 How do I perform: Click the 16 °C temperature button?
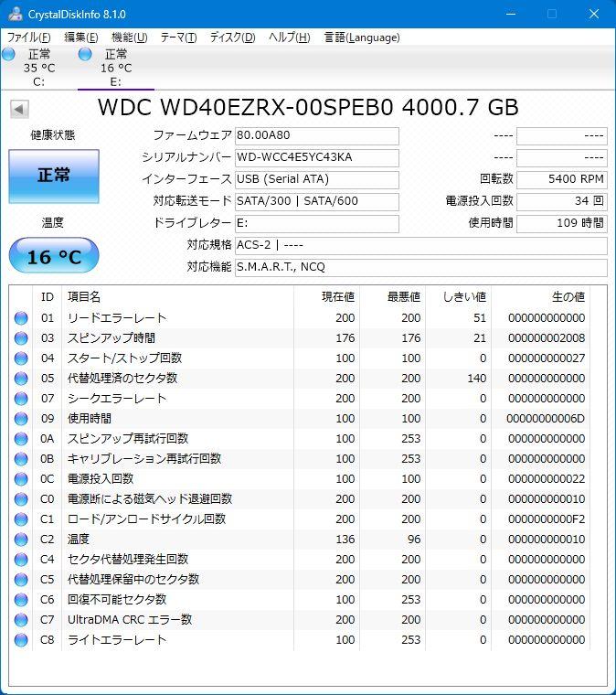(54, 256)
